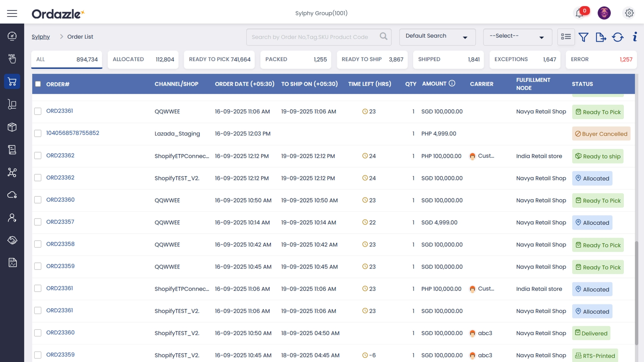The width and height of the screenshot is (644, 362).
Task: Click the package inventory icon in sidebar
Action: click(x=12, y=127)
